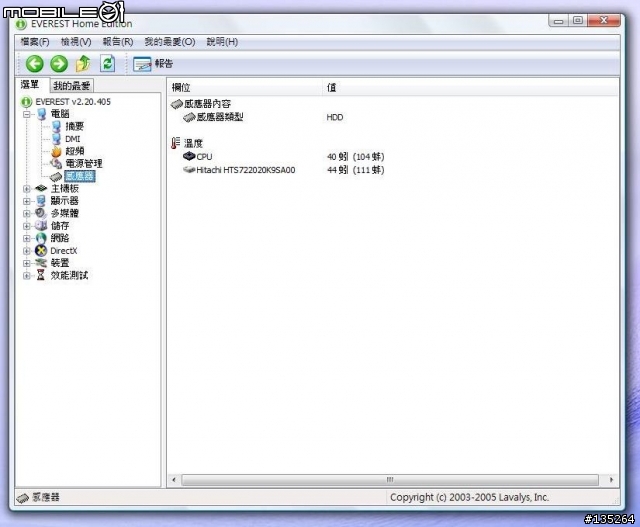Click the 裝置 devices icon
Screen dimensions: 640x527
(x=41, y=263)
